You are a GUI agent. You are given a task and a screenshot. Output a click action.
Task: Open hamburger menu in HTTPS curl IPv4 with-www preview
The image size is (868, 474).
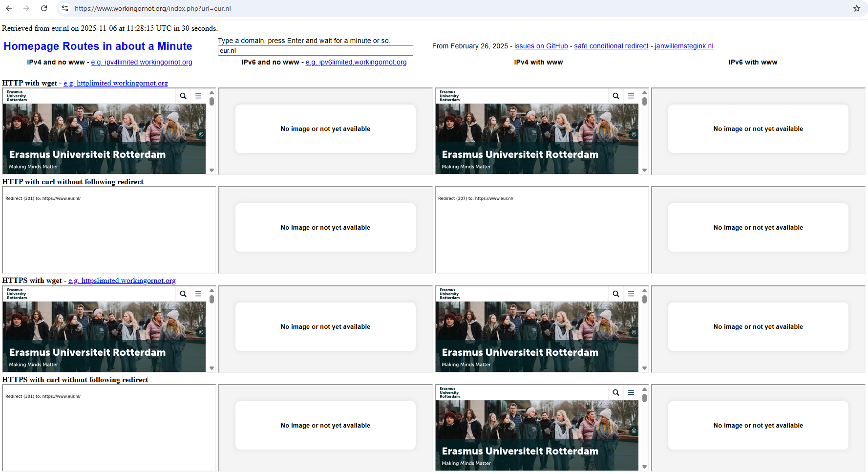tap(631, 393)
